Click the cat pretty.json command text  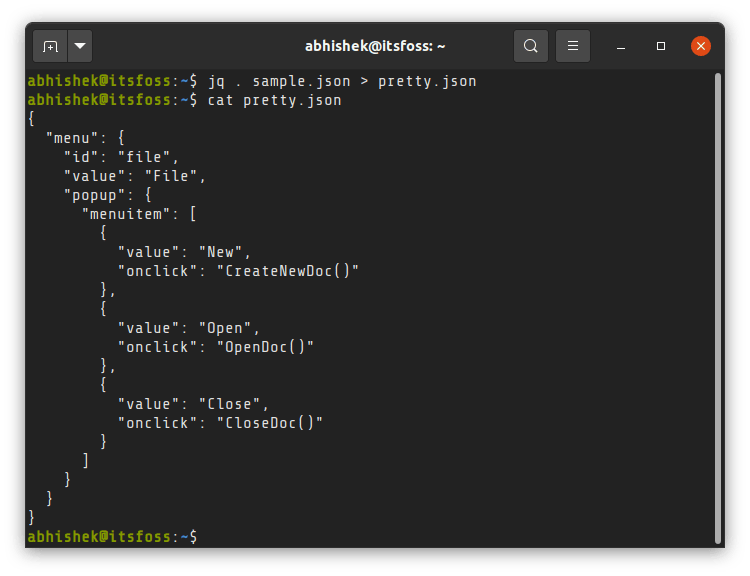pyautogui.click(x=274, y=100)
